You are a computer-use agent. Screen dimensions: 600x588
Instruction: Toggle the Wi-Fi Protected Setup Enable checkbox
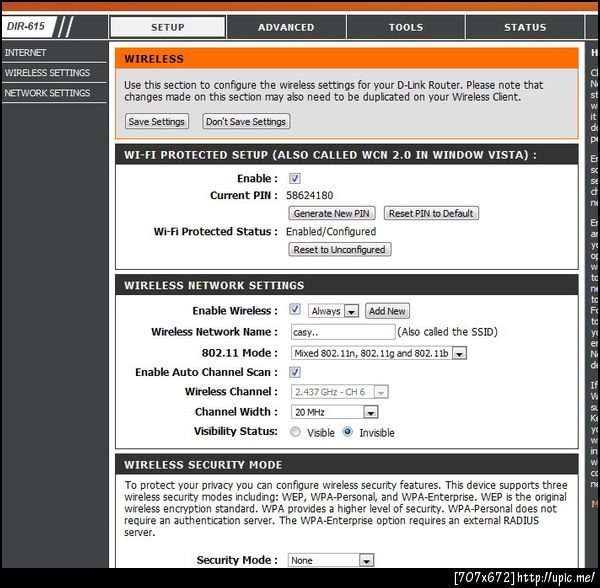[x=295, y=178]
